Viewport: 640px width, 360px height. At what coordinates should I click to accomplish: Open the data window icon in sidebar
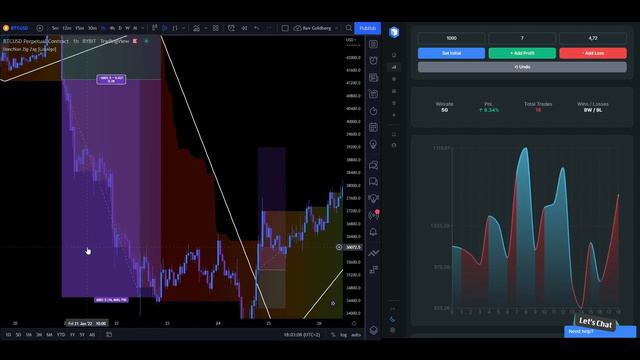[373, 94]
